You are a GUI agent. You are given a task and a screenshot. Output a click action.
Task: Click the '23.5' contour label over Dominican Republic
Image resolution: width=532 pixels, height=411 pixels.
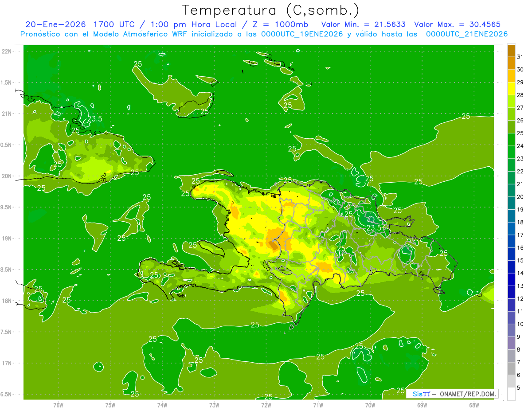pos(374,227)
